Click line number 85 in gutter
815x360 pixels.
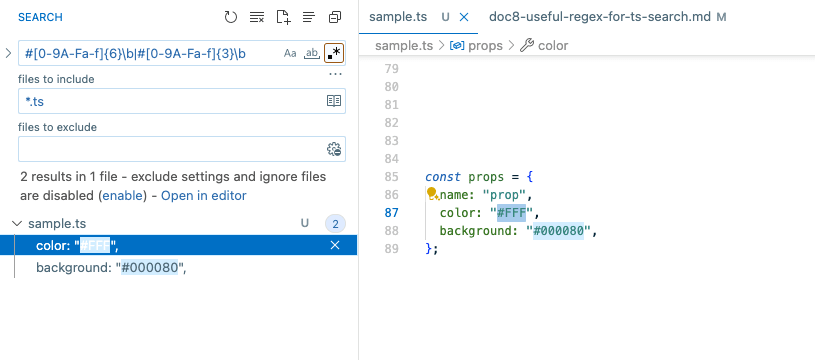click(x=391, y=177)
